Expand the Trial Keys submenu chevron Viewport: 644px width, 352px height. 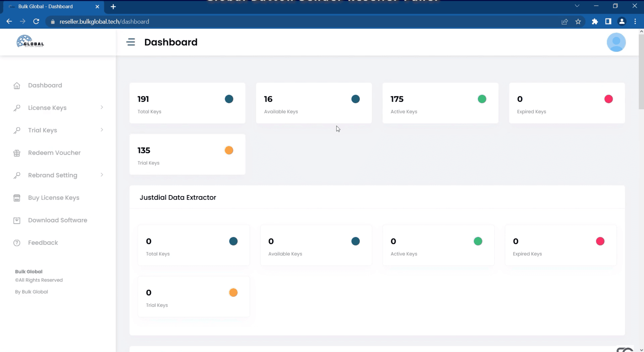pyautogui.click(x=102, y=130)
